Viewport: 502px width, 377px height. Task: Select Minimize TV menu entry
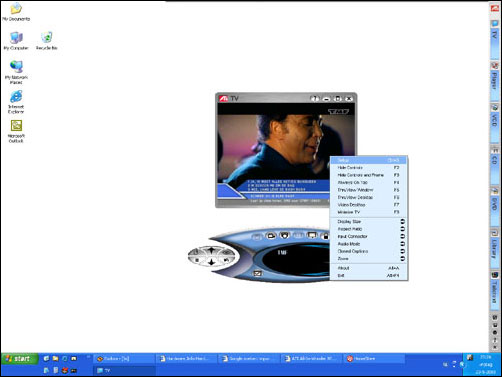pyautogui.click(x=369, y=212)
